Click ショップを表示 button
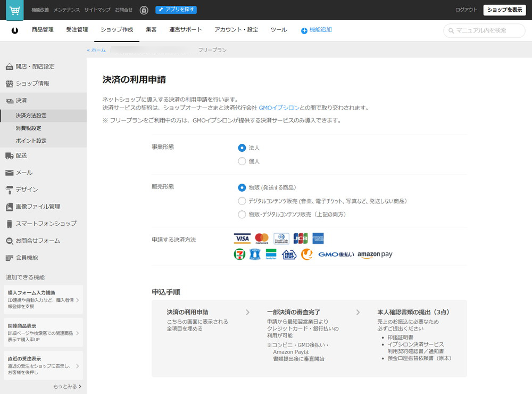Image resolution: width=532 pixels, height=394 pixels. [x=504, y=10]
